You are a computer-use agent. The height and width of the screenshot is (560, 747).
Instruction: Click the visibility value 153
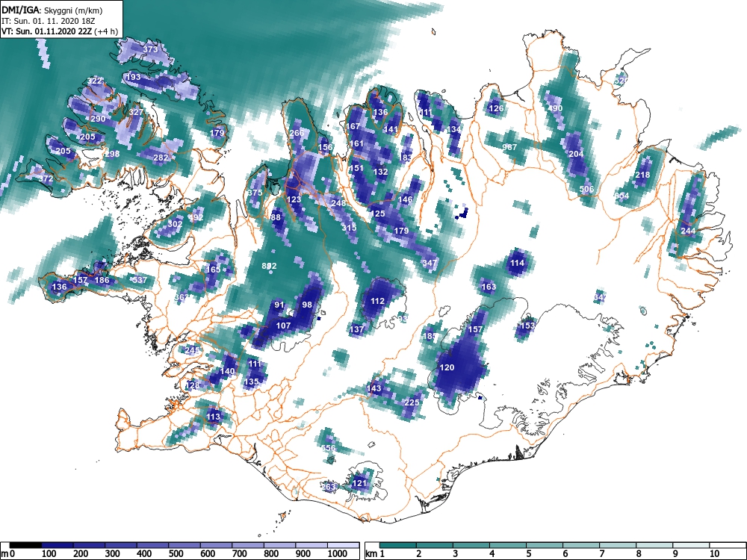(527, 326)
